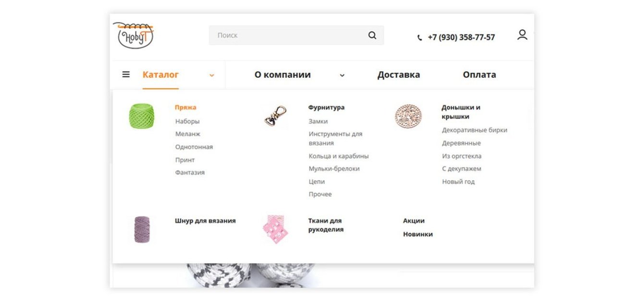Click the magnifier search icon

click(372, 35)
